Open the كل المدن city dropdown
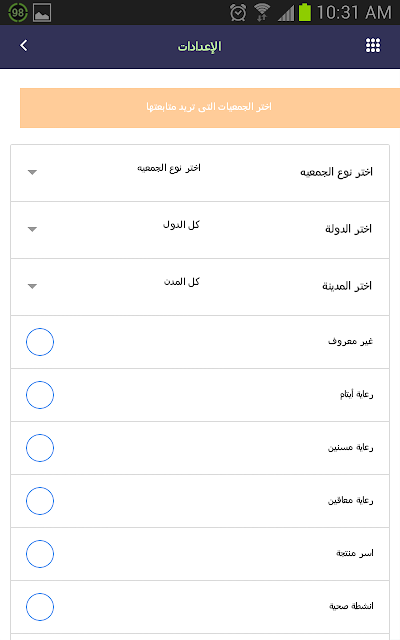 tap(114, 287)
